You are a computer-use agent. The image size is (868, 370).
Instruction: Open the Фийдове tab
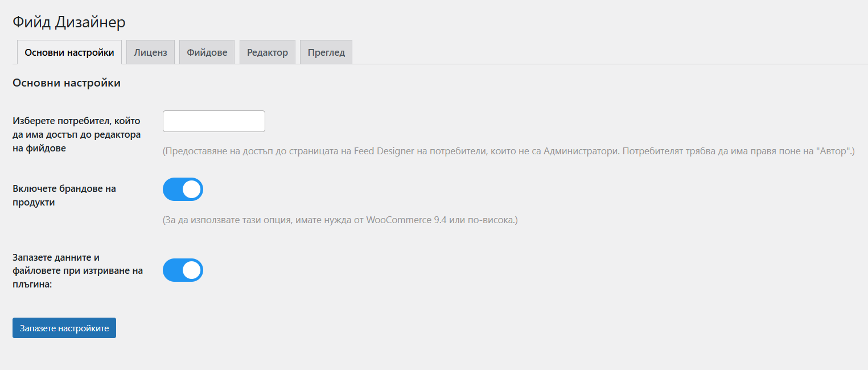pyautogui.click(x=207, y=52)
